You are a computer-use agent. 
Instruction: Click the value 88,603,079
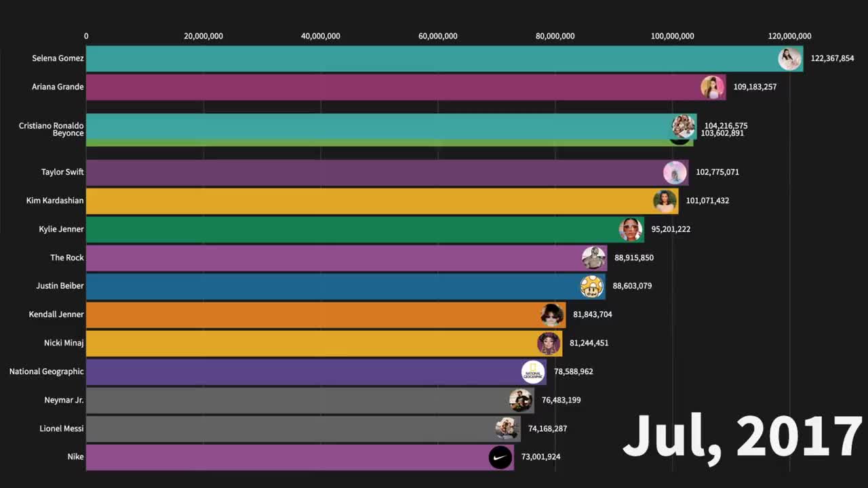tap(632, 286)
